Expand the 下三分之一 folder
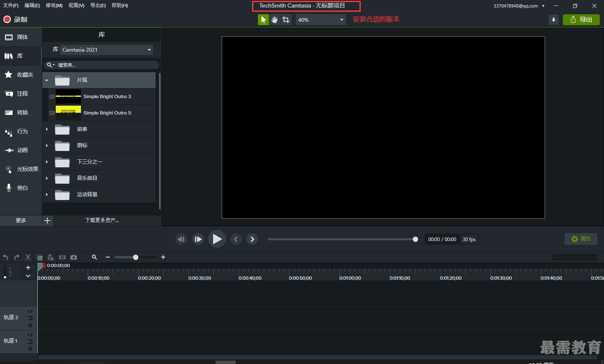604x364 pixels. [47, 162]
